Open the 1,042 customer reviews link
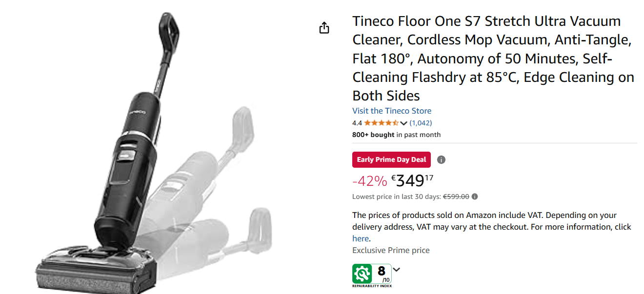644x294 pixels. [x=421, y=123]
